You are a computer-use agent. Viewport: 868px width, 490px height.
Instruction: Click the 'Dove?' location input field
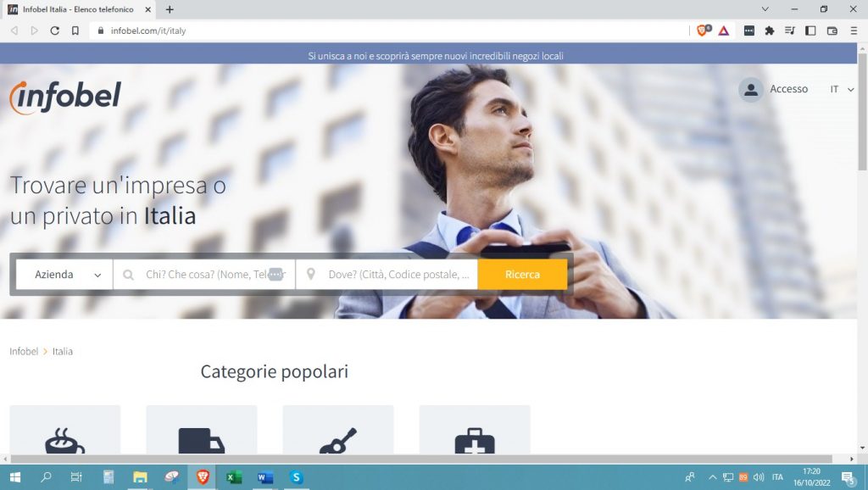(395, 275)
